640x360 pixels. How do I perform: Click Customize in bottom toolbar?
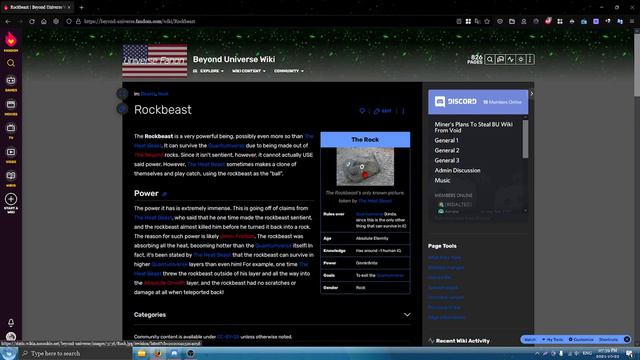[x=581, y=340]
